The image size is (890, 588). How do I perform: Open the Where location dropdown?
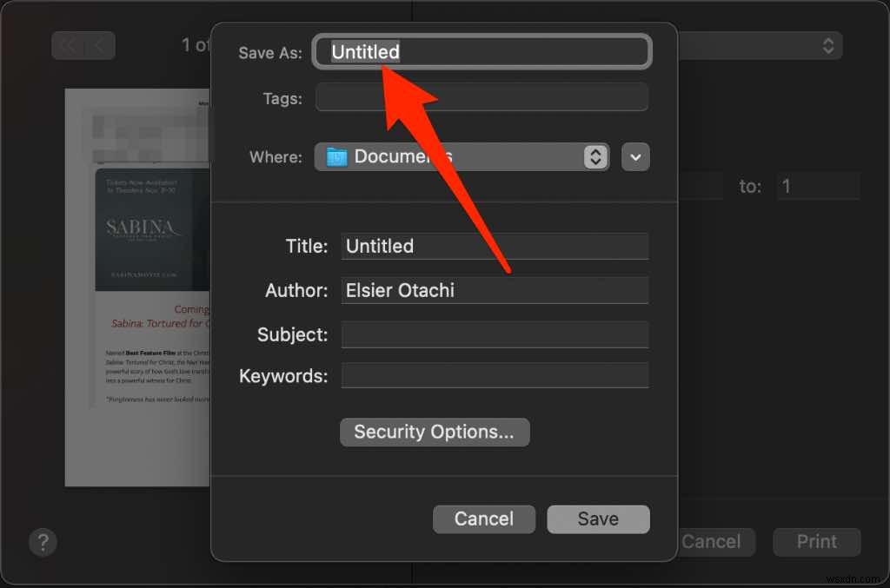click(x=462, y=157)
